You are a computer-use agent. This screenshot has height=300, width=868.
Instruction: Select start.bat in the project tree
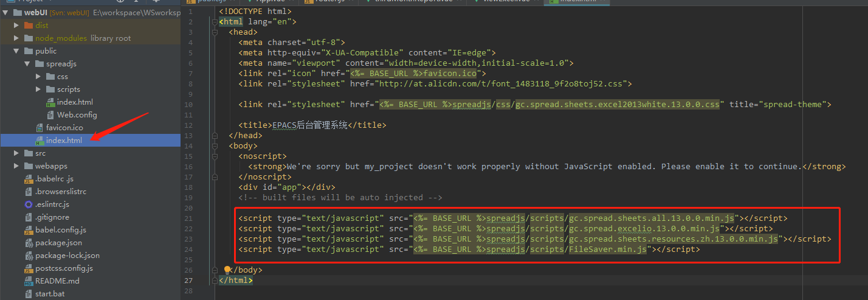coord(50,294)
